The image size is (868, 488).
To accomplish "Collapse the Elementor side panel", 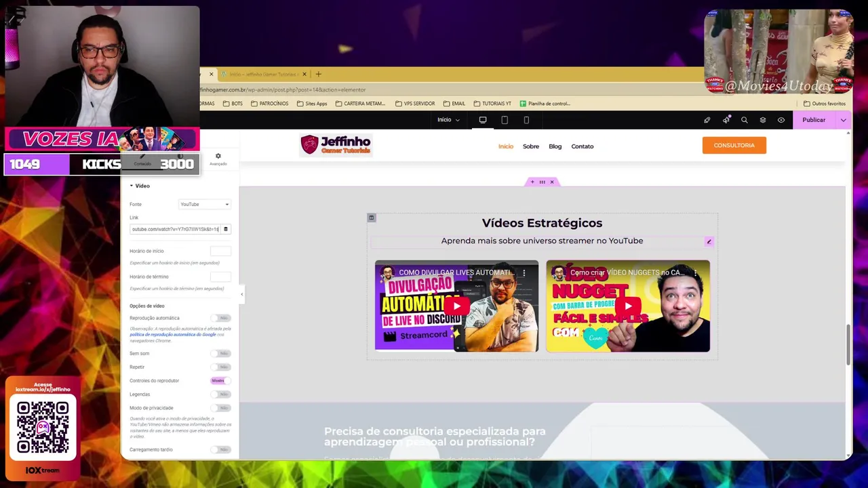I will [x=242, y=293].
